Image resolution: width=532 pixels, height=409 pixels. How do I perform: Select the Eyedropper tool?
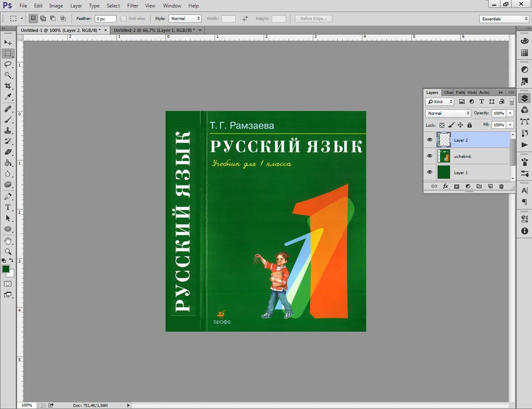click(8, 97)
